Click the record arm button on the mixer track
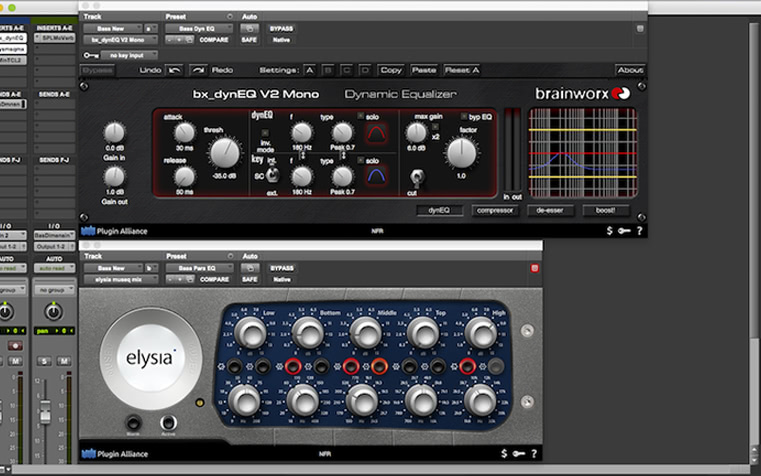This screenshot has height=476, width=761. pyautogui.click(x=15, y=345)
